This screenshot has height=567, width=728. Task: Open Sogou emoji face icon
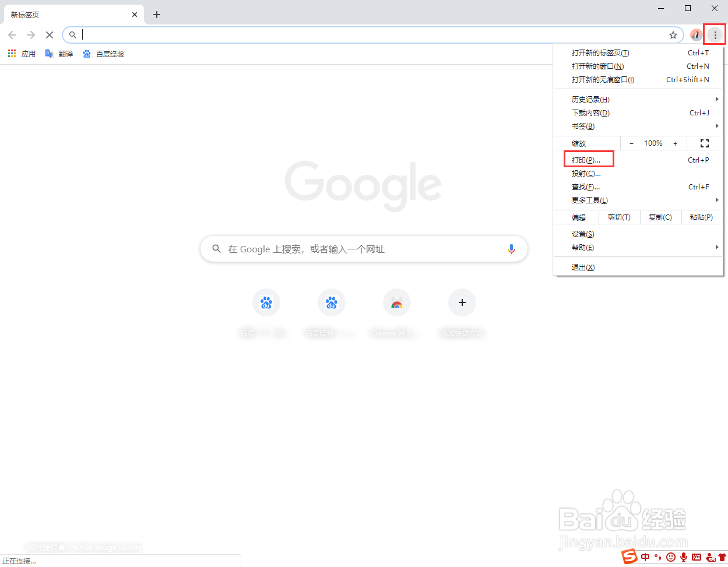[671, 557]
